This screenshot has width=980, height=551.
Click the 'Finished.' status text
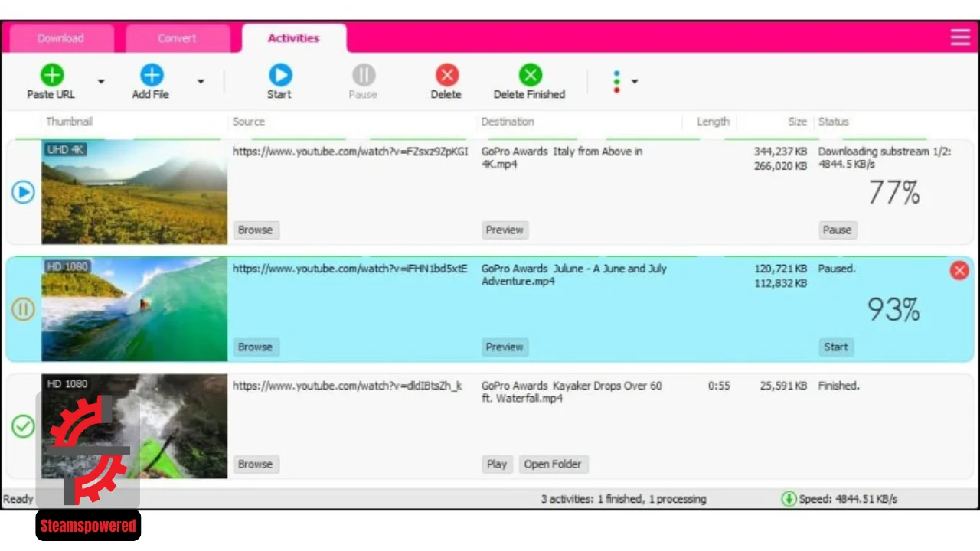(839, 386)
